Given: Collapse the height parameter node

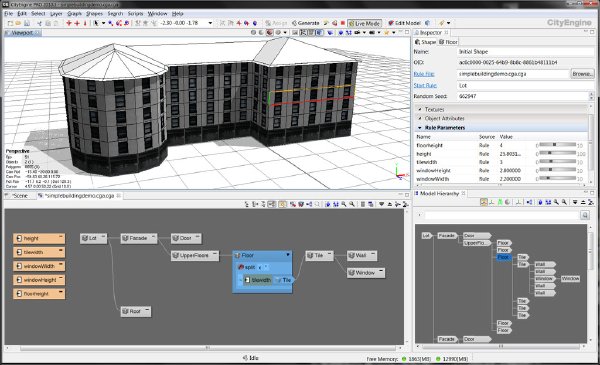Looking at the screenshot, I should (60, 237).
